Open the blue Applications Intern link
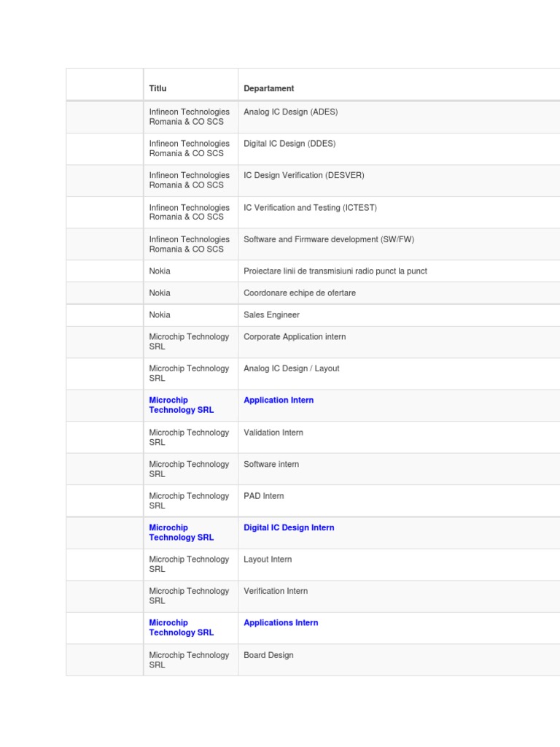560x747 pixels. [x=281, y=623]
